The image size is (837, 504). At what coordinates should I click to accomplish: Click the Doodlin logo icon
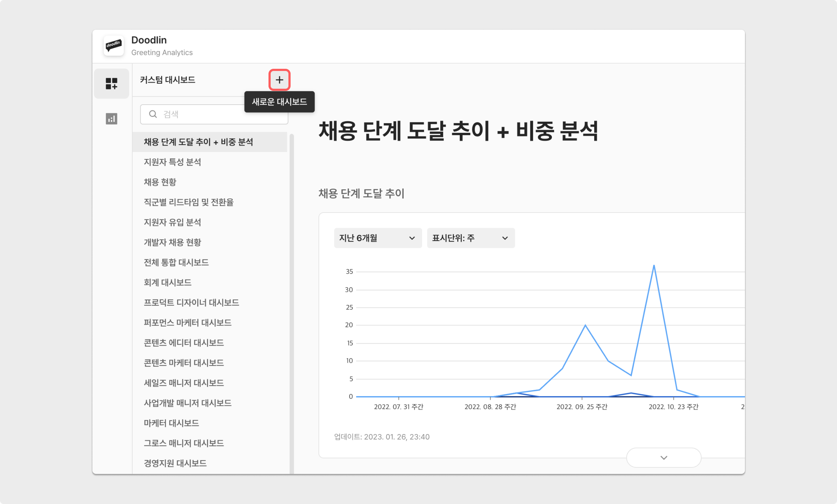[113, 46]
